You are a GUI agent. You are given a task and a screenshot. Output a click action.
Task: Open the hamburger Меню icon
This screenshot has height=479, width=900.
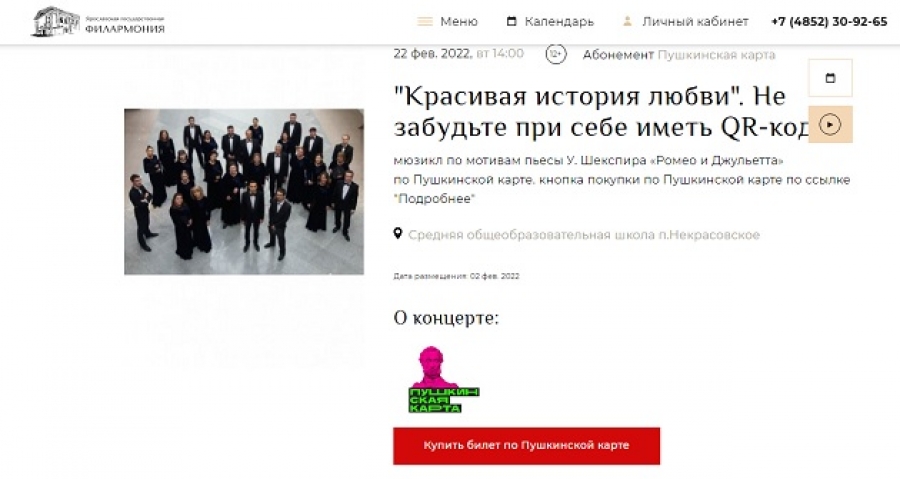coord(425,22)
